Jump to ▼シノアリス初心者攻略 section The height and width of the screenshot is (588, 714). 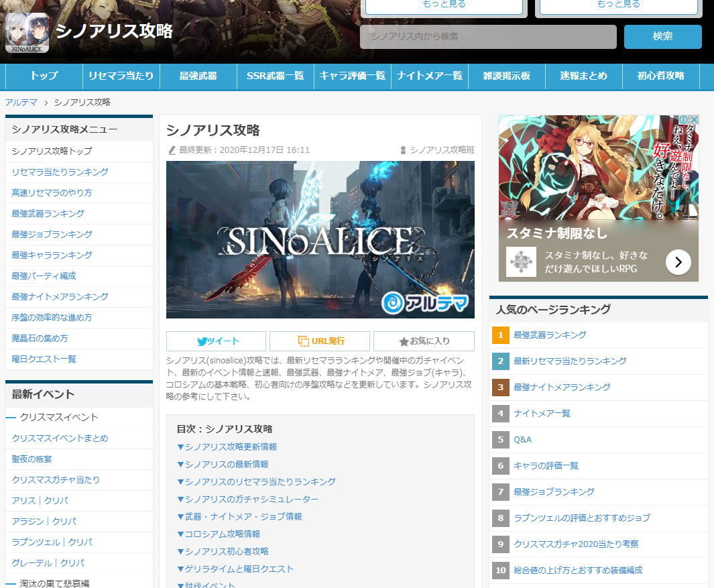coord(223,552)
